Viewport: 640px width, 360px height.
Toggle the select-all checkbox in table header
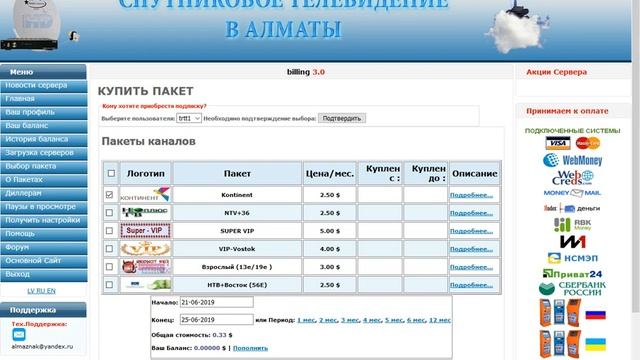click(111, 173)
